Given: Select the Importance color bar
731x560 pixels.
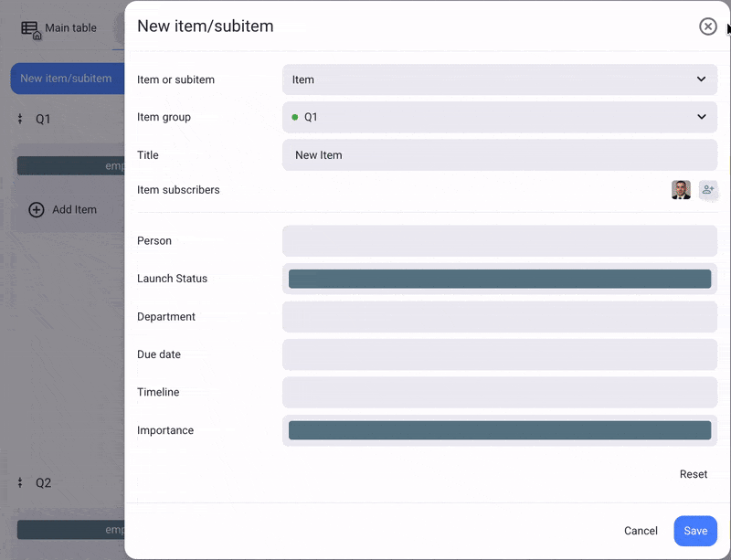Looking at the screenshot, I should coord(499,430).
